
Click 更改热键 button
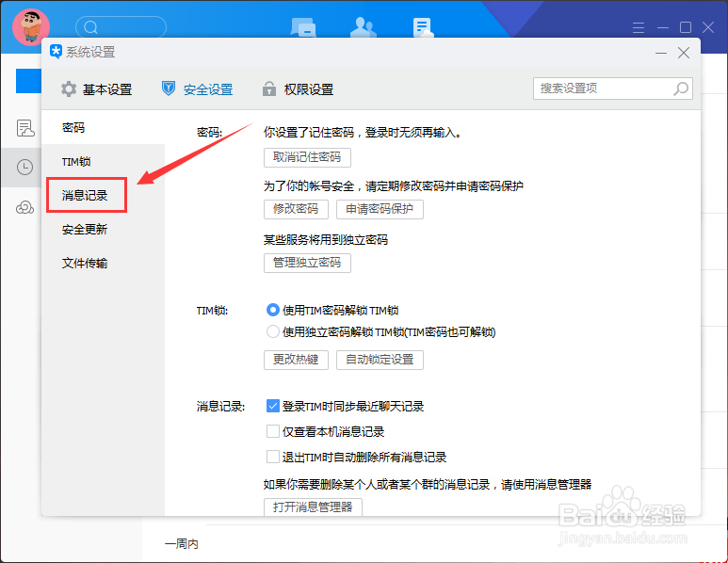(296, 360)
